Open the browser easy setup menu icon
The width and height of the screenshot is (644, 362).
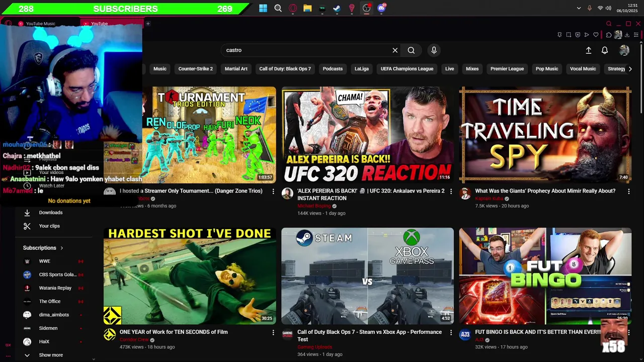pyautogui.click(x=636, y=35)
